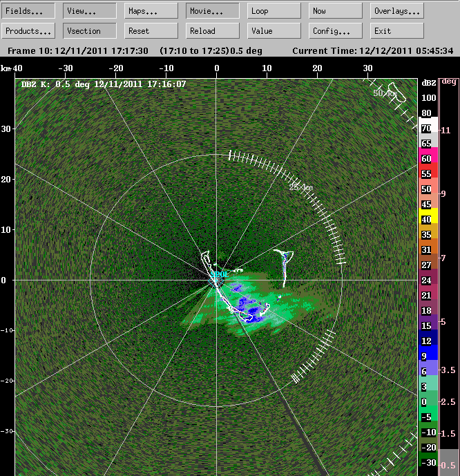
Task: Open the View... dialog button
Action: point(90,11)
